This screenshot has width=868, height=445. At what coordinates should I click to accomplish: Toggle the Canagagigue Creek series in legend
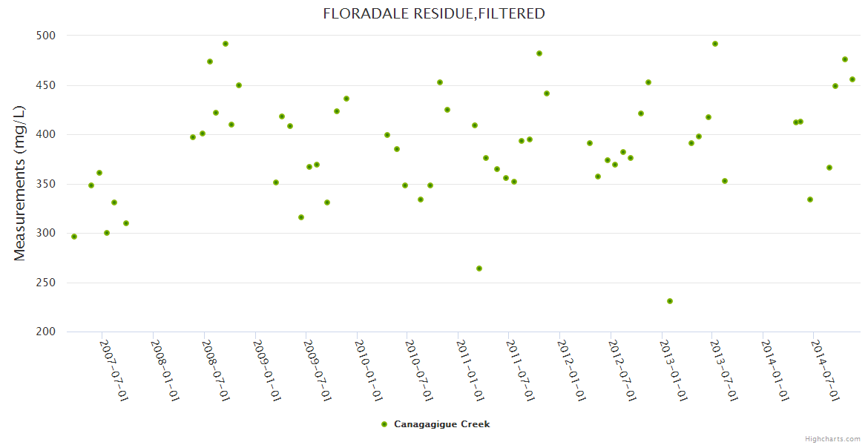click(441, 424)
